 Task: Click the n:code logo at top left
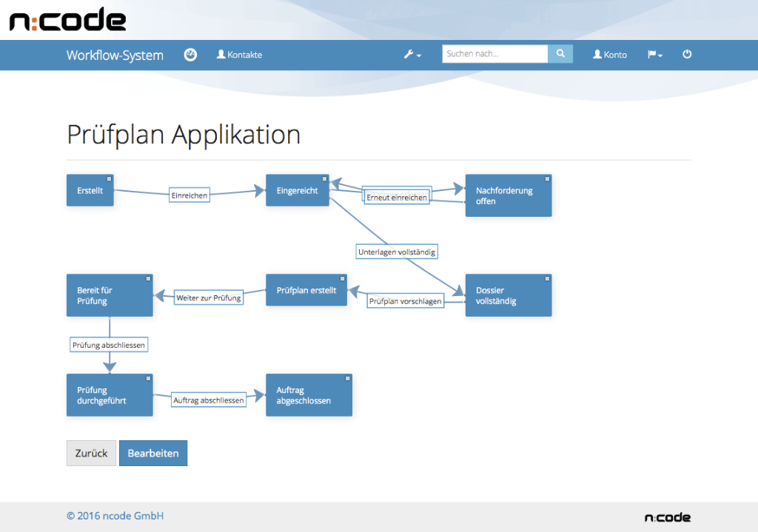[67, 19]
